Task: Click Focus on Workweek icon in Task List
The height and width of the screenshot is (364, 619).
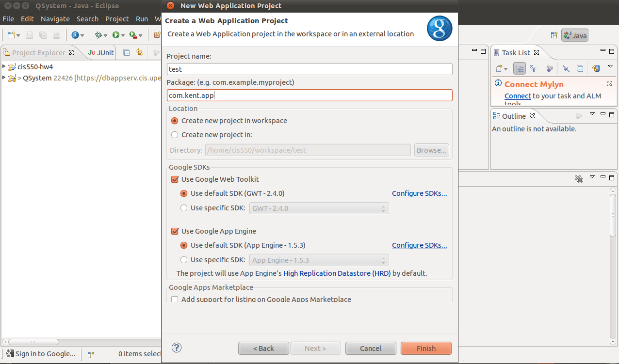Action: (550, 69)
